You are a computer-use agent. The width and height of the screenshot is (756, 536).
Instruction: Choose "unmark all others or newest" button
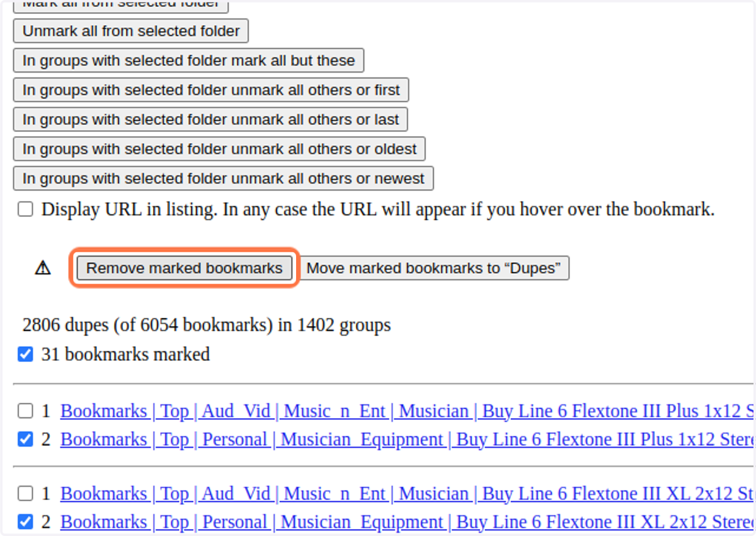click(x=223, y=179)
